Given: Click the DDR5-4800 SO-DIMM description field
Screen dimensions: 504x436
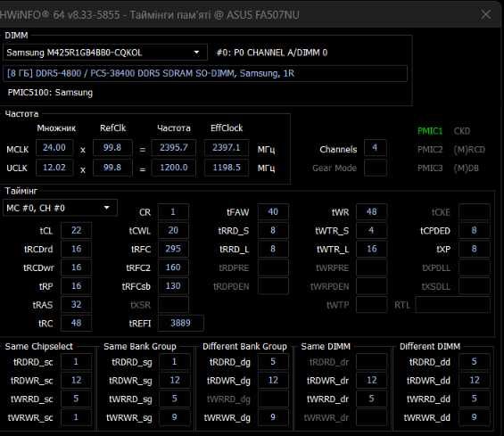Looking at the screenshot, I should (x=205, y=73).
